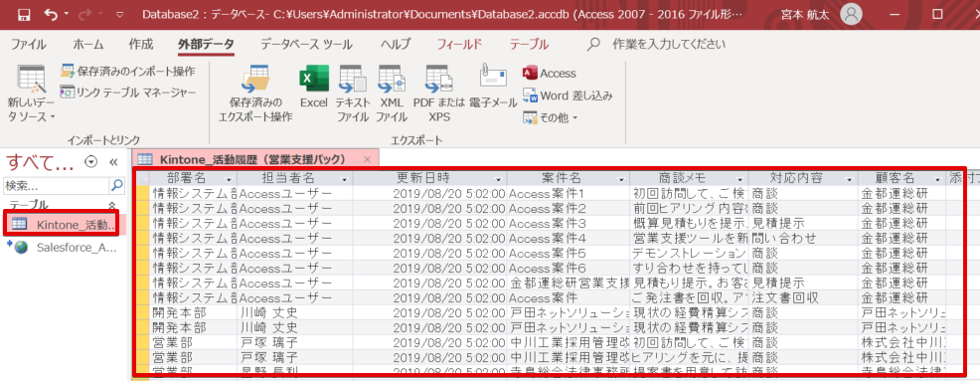Click the 注文書回収 cell
This screenshot has height=381, width=980.
click(x=803, y=297)
